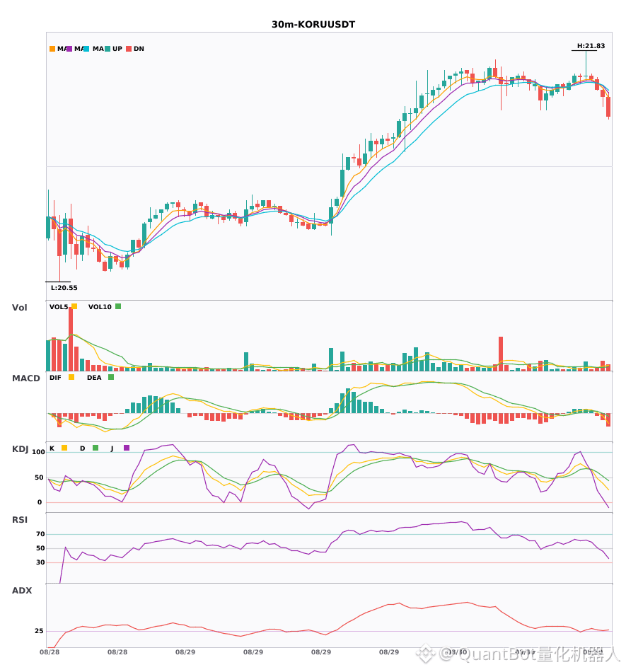
Task: Click the DEA green legend swatch
Action: pos(111,377)
